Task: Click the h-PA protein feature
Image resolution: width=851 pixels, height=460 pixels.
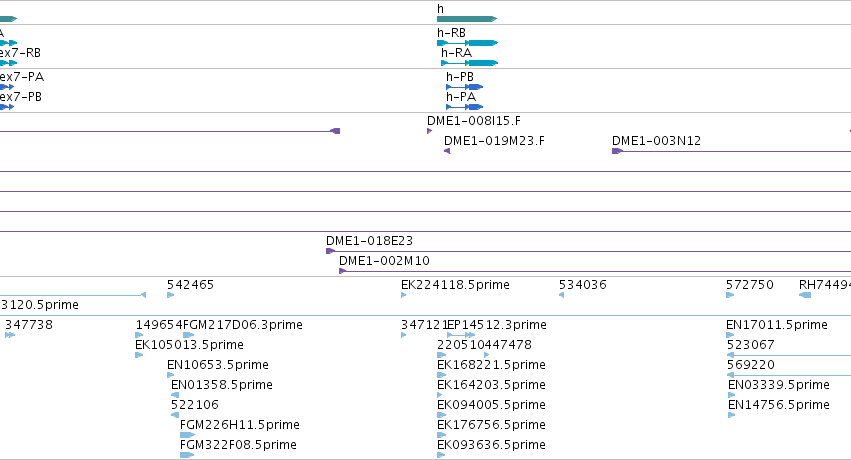Action: (x=465, y=107)
